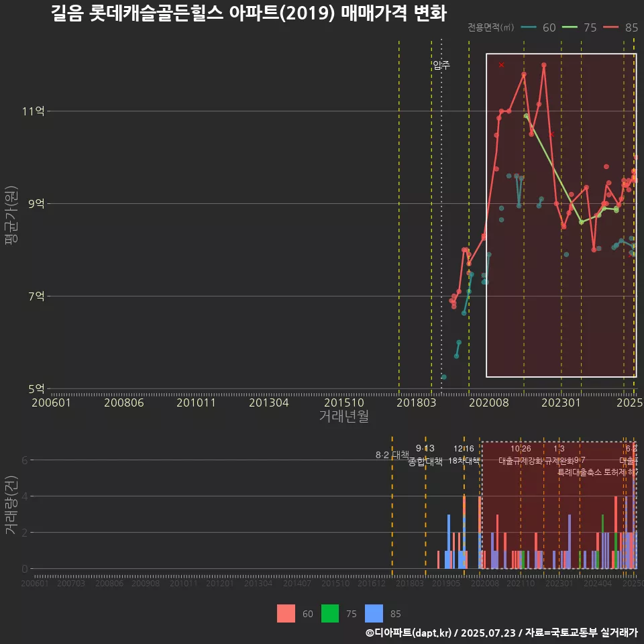Click the 8·2 대책 policy annotation
644x644 pixels.
click(392, 455)
